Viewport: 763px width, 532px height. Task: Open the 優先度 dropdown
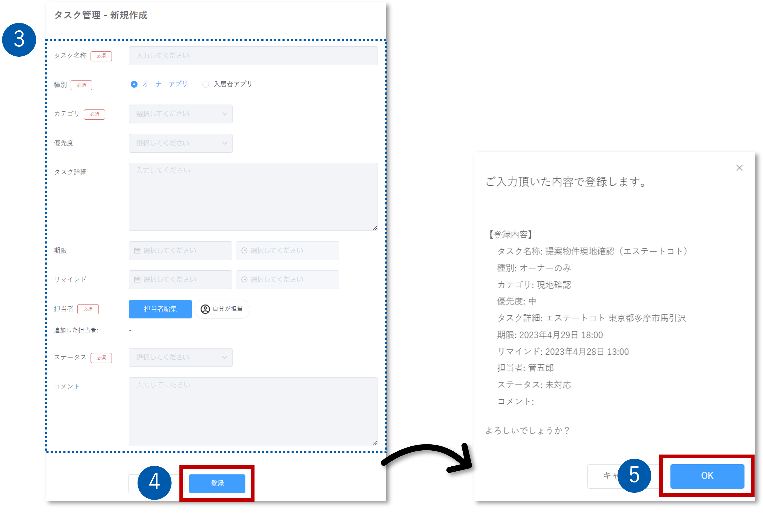pyautogui.click(x=180, y=143)
